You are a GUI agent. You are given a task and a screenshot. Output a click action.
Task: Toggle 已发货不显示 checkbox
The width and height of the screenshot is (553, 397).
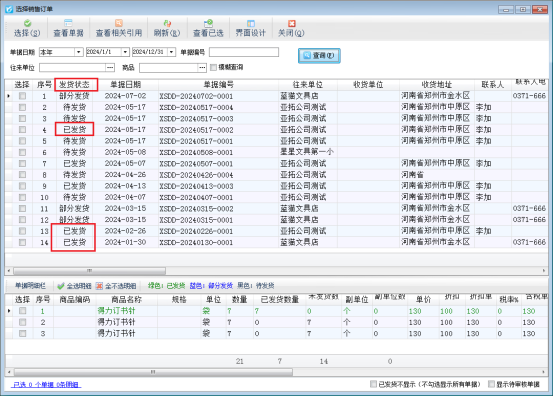click(373, 384)
